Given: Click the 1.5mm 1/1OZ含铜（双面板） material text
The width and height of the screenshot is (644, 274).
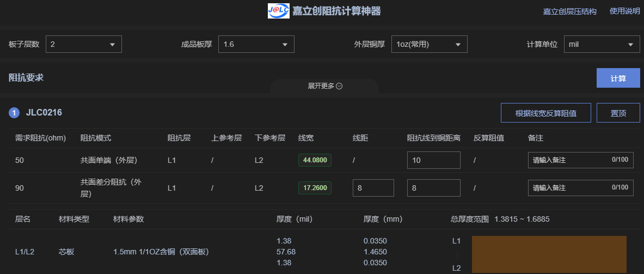Looking at the screenshot, I should [x=162, y=252].
